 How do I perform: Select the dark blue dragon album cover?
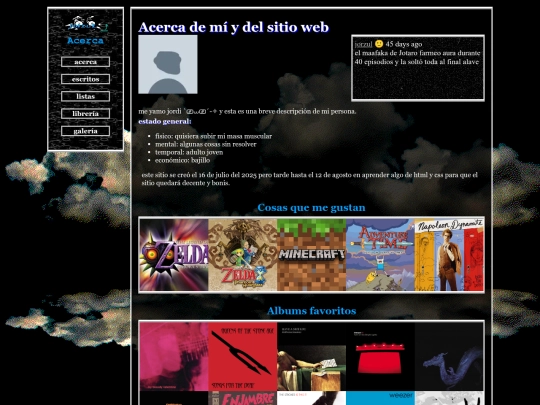point(449,356)
